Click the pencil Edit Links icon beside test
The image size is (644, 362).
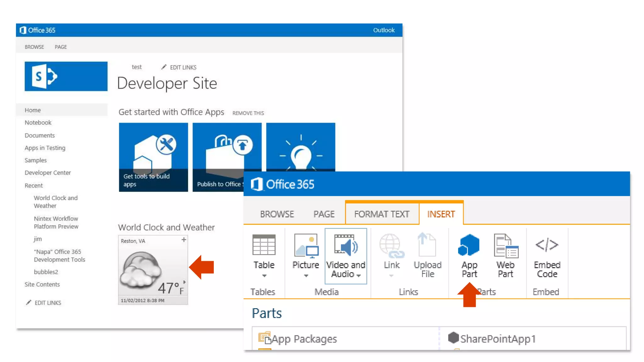[164, 67]
